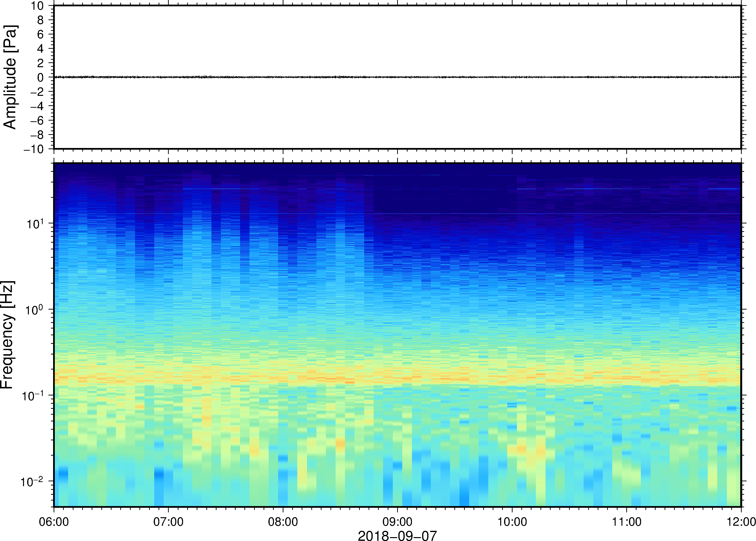Image resolution: width=756 pixels, height=541 pixels.
Task: Click the amplitude tick label 6
Action: (41, 34)
